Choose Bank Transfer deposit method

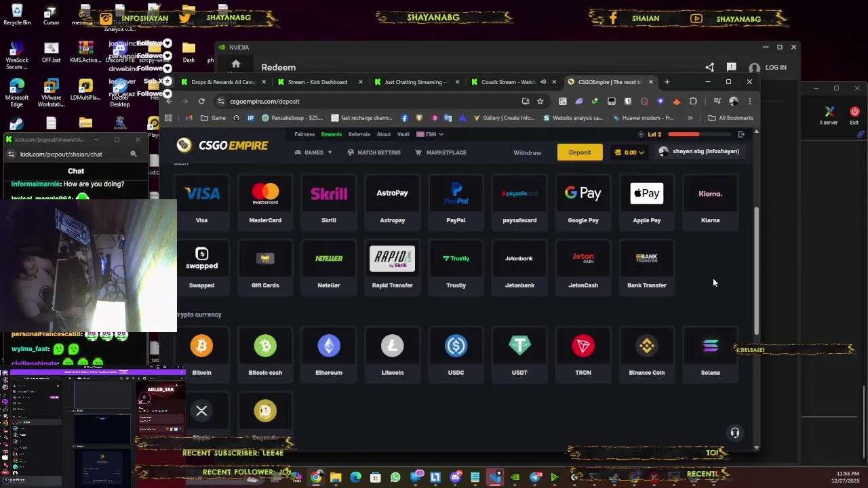(647, 267)
